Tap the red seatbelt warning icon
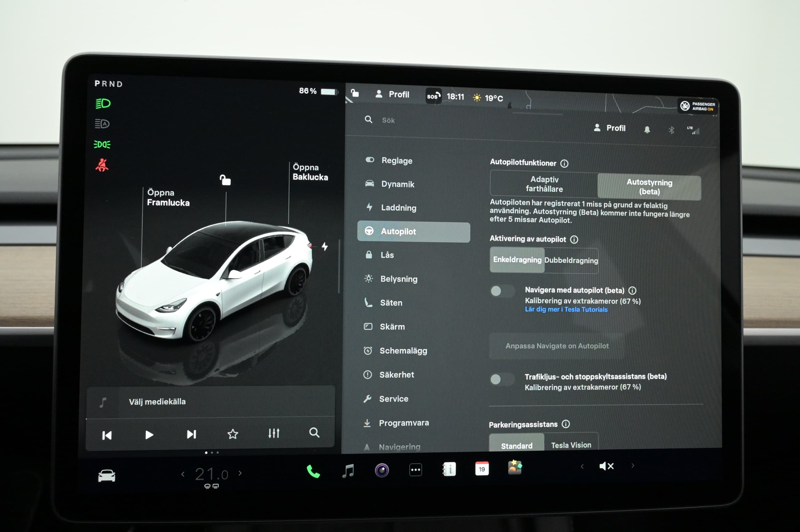800x532 pixels. 102,165
